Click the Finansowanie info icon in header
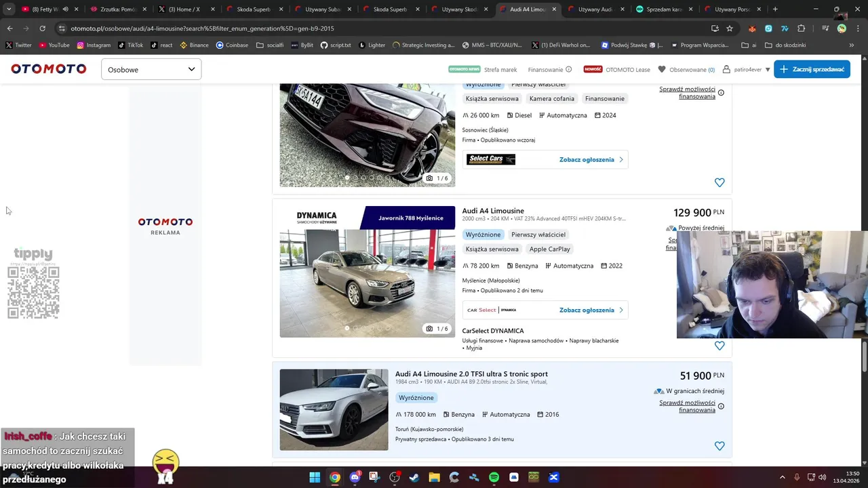This screenshot has height=488, width=868. pyautogui.click(x=569, y=69)
